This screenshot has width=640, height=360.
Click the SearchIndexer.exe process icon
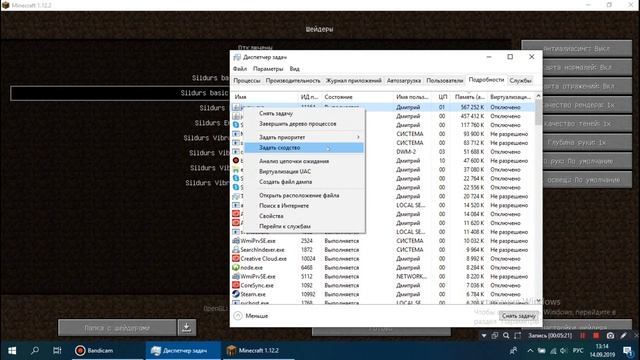236,249
